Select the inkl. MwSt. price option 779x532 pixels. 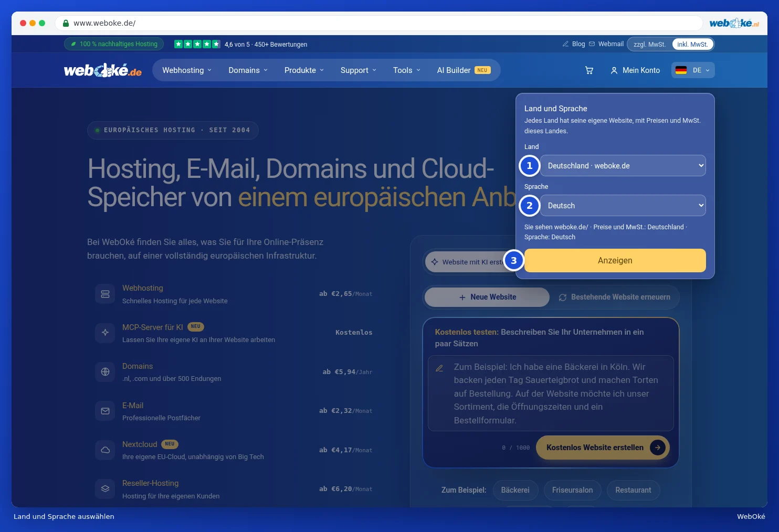click(x=692, y=44)
